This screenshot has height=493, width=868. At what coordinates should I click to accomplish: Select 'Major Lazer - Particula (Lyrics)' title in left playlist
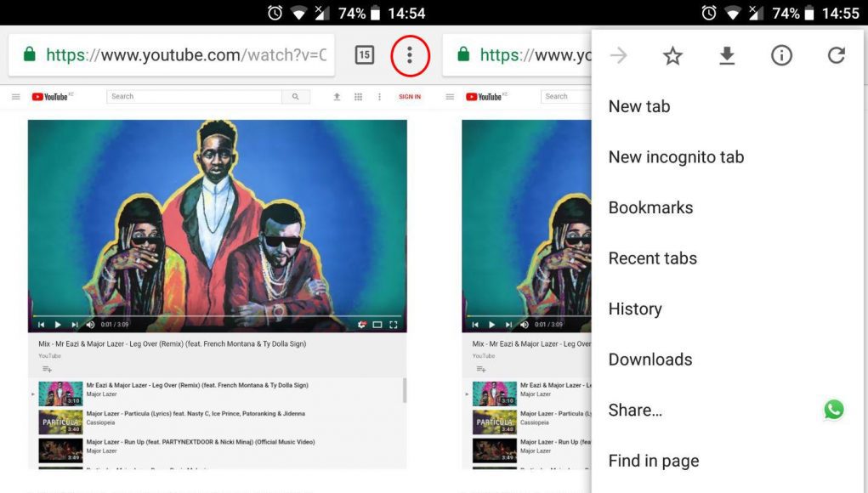196,413
